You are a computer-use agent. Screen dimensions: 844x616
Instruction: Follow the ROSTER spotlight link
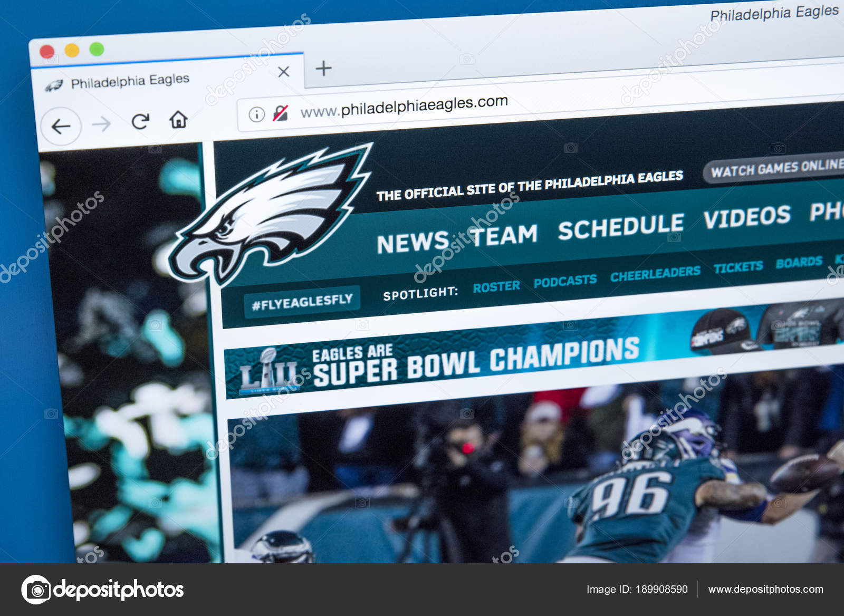tap(496, 286)
